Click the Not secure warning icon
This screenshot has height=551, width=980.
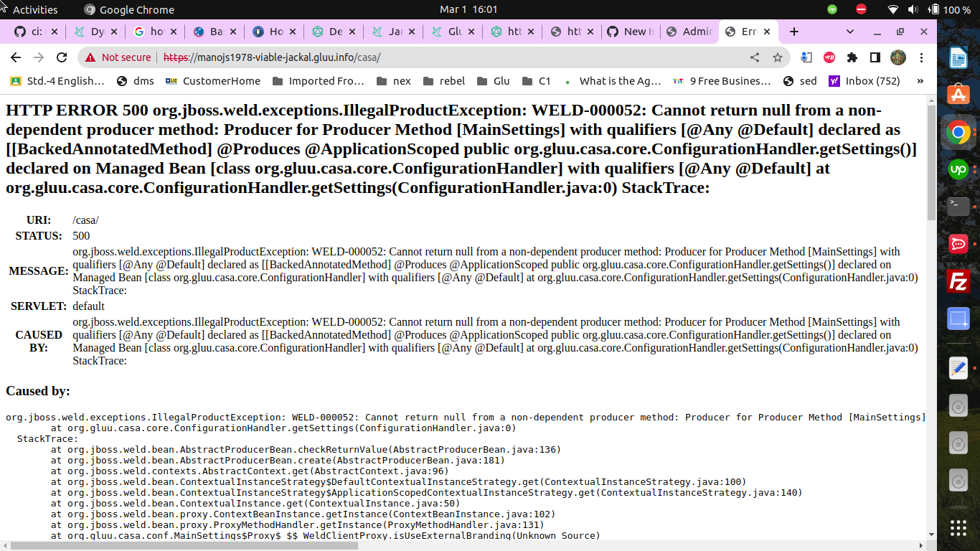(91, 57)
